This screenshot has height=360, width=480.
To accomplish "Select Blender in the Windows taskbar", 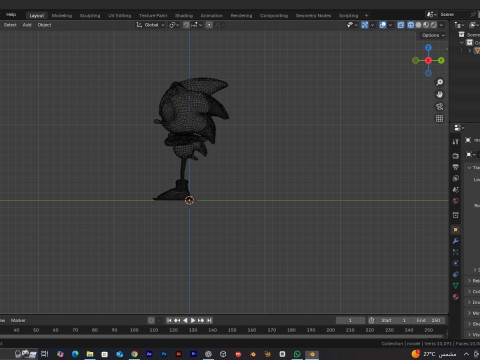I will pos(312,354).
